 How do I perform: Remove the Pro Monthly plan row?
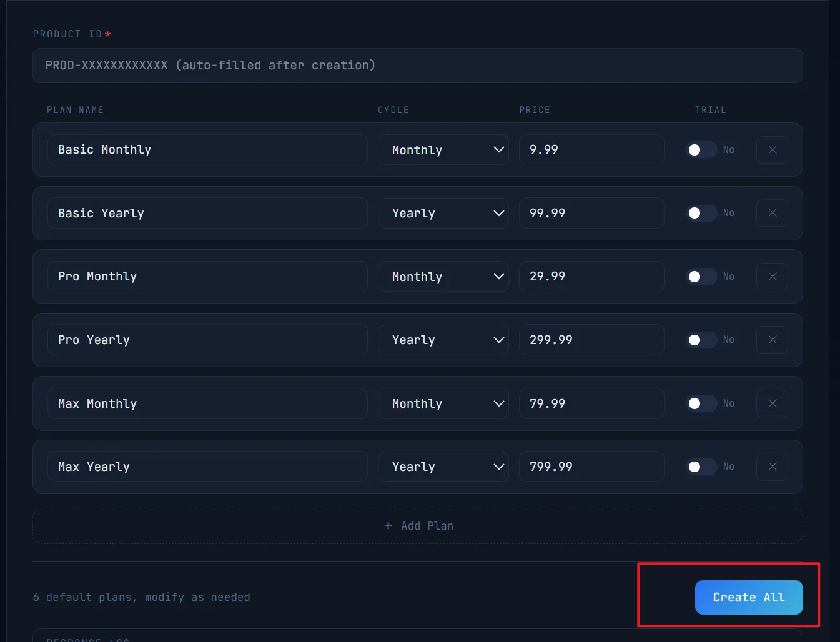coord(772,277)
